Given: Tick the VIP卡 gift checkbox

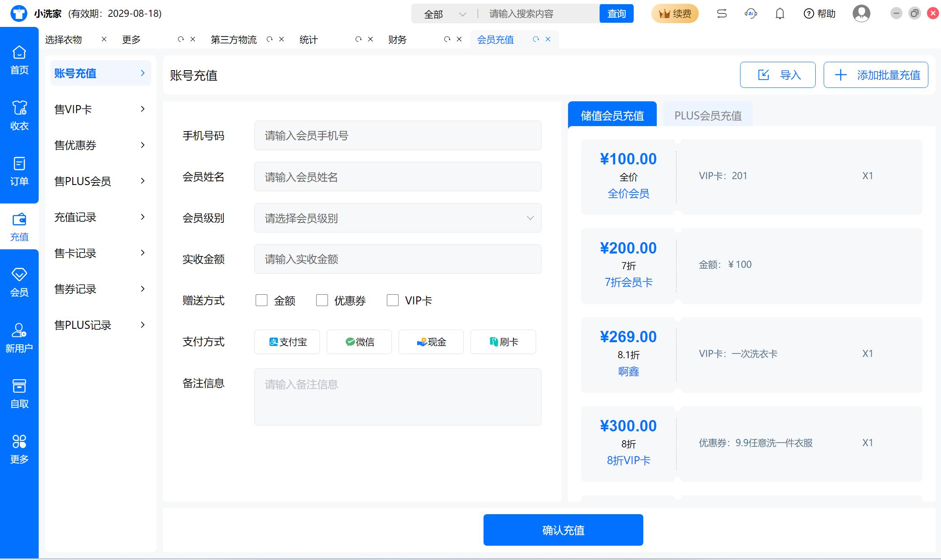Looking at the screenshot, I should (393, 300).
